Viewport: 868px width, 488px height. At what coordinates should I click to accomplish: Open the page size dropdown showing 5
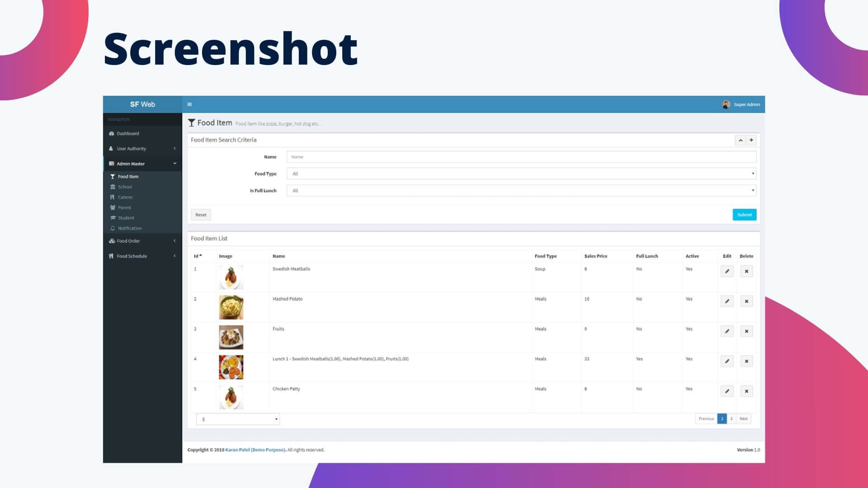click(x=238, y=419)
